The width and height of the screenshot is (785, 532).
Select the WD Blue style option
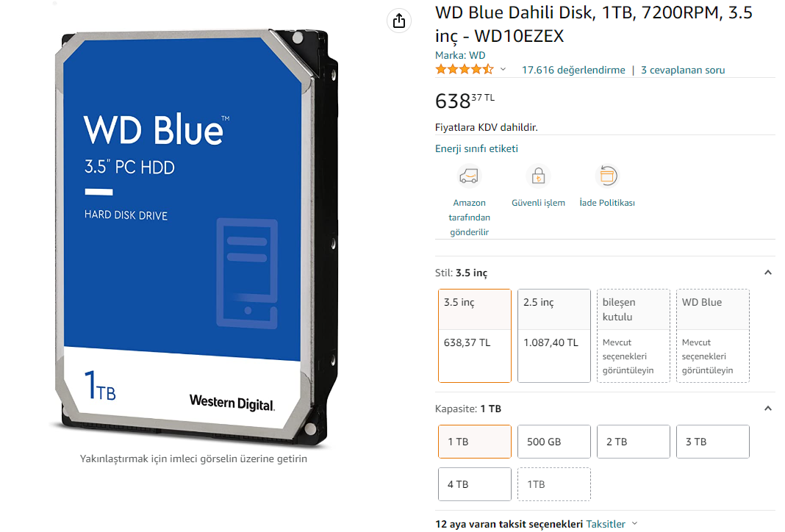713,336
